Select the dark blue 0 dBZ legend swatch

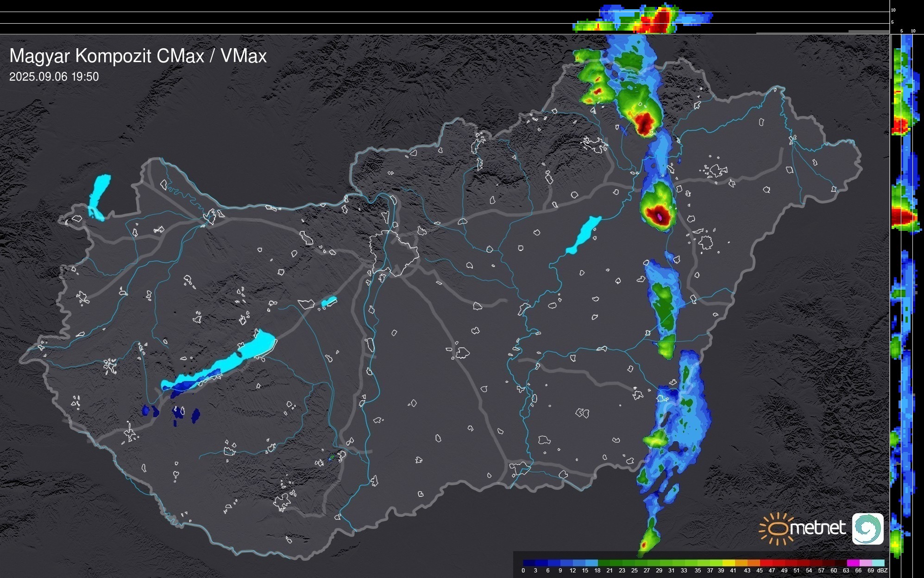tap(529, 563)
